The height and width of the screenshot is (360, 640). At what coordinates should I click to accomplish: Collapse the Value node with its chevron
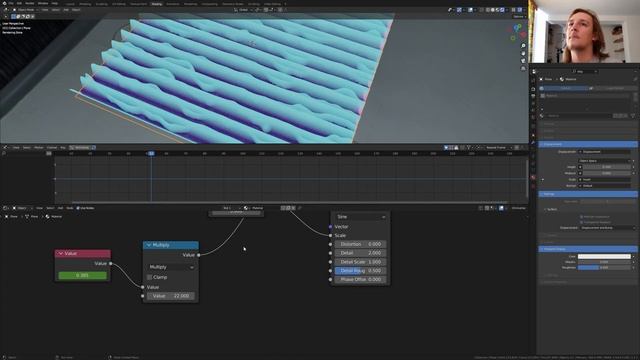point(60,253)
